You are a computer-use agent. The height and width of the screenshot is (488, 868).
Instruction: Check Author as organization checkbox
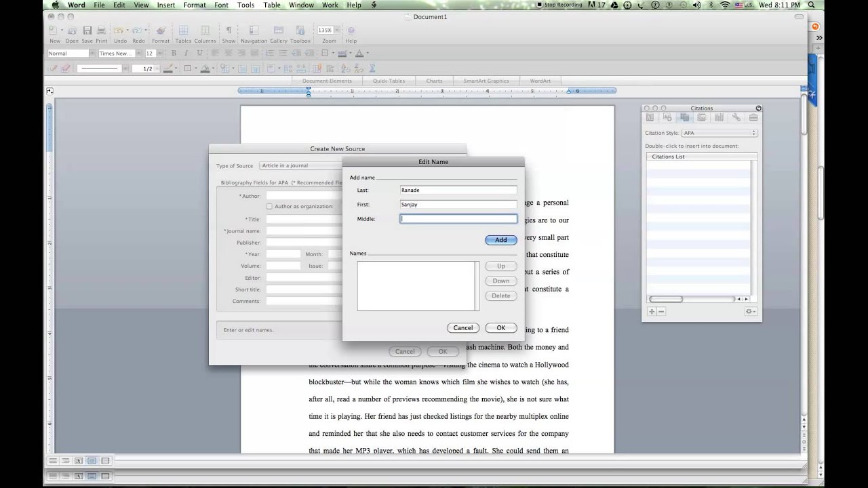(x=269, y=206)
